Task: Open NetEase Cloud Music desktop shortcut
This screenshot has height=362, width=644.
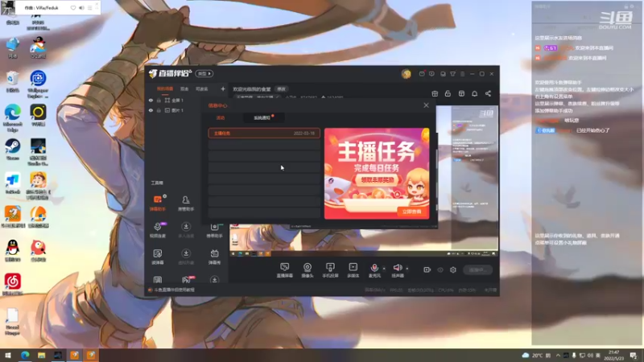Action: [12, 285]
